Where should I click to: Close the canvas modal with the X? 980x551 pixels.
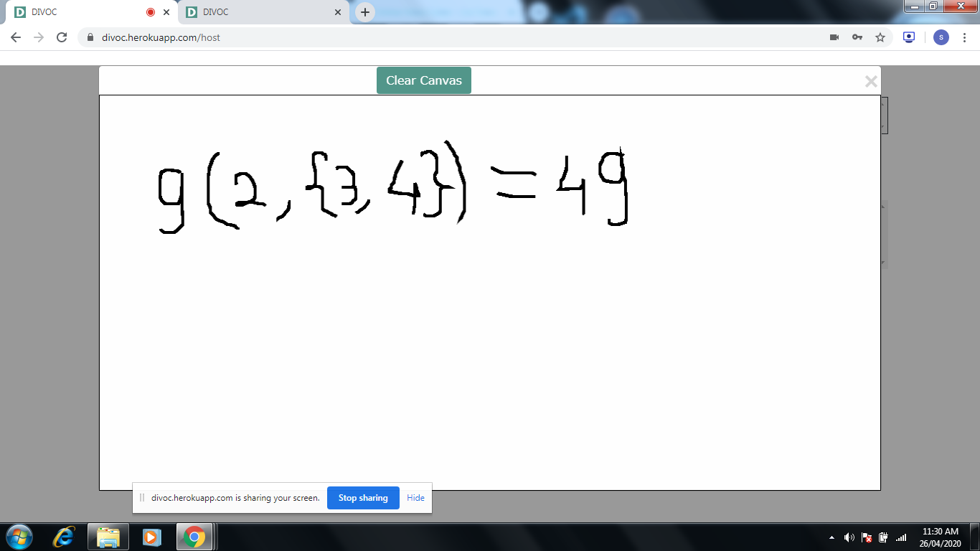[871, 82]
